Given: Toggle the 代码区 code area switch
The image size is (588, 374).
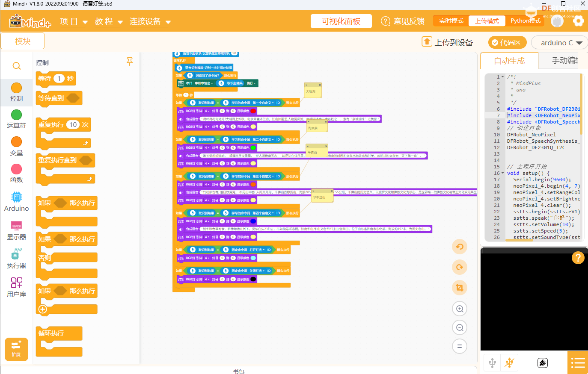Looking at the screenshot, I should click(x=507, y=43).
